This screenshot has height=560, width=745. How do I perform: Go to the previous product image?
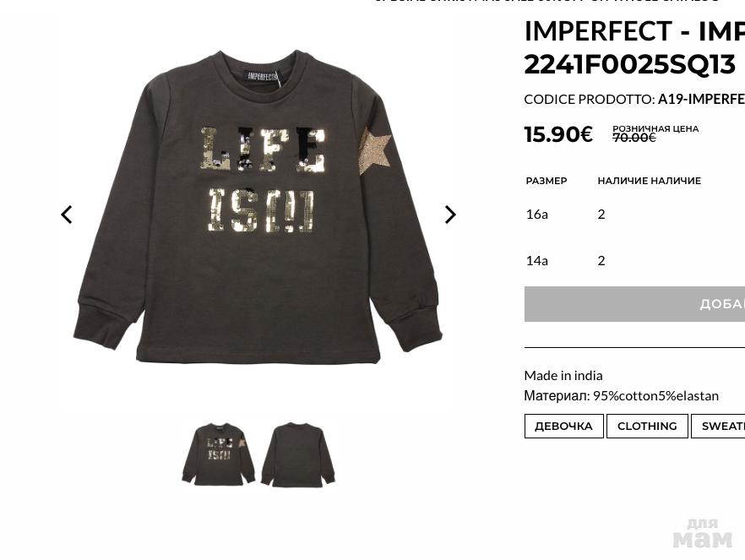67,215
